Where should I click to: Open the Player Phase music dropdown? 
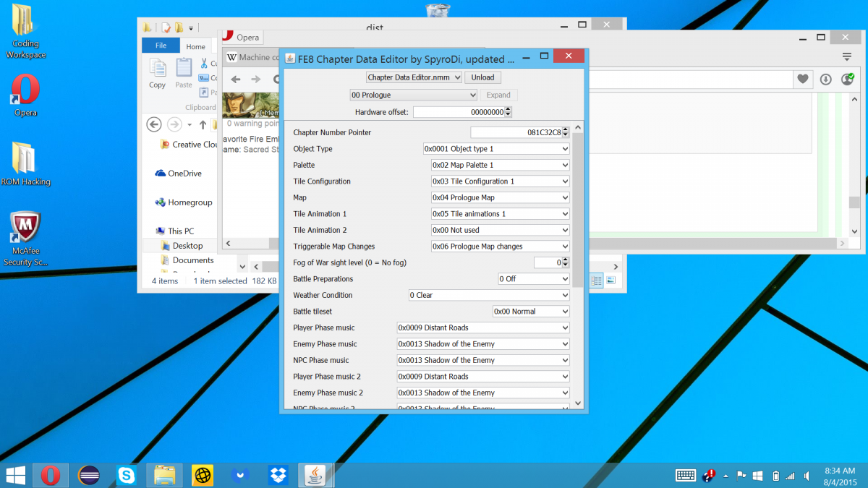tap(483, 328)
